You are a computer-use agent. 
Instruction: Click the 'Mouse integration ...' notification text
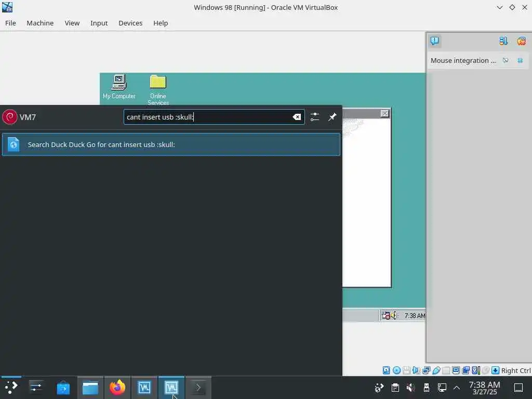tap(463, 60)
